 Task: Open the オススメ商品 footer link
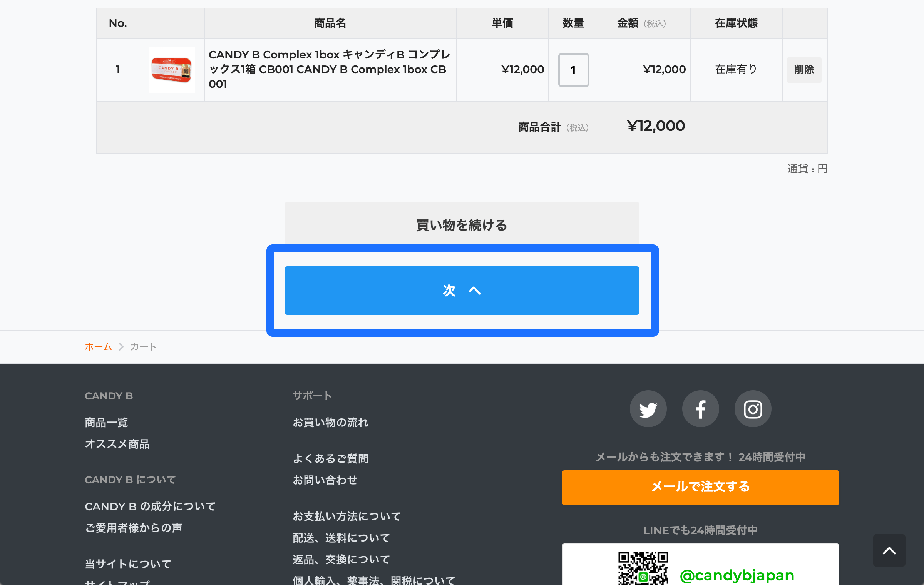(x=117, y=444)
